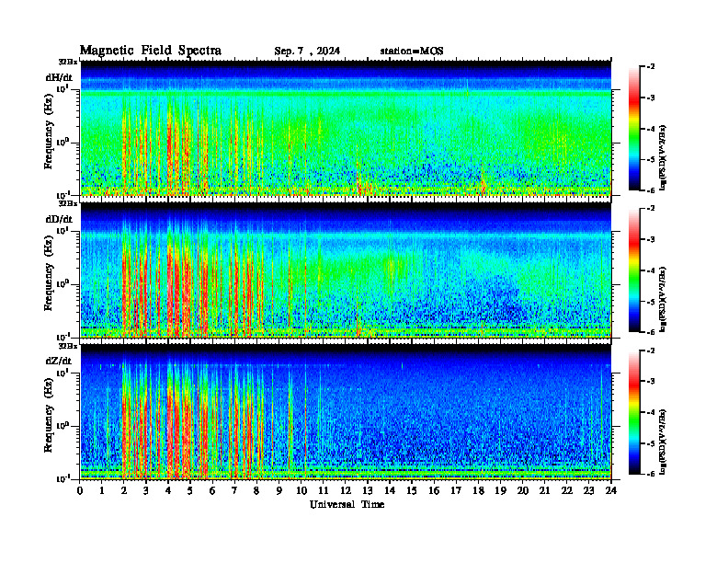Image resolution: width=728 pixels, height=563 pixels.
Task: Click hour 19 on the time axis
Action: tap(500, 491)
